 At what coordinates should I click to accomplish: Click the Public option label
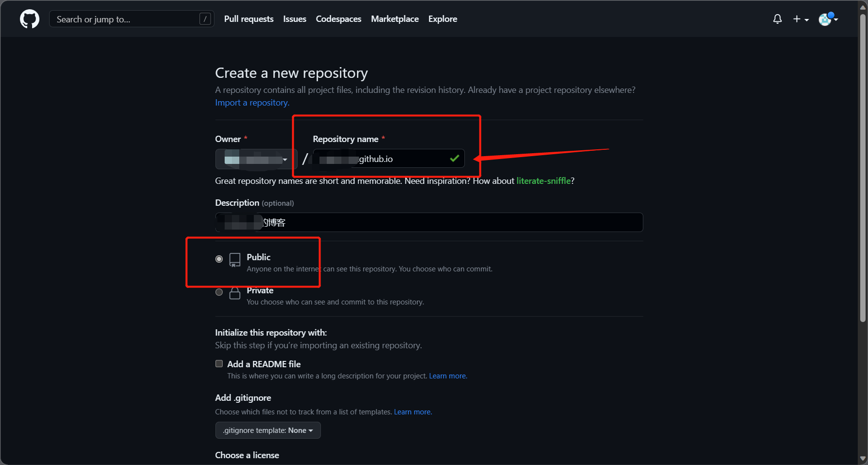click(x=259, y=257)
